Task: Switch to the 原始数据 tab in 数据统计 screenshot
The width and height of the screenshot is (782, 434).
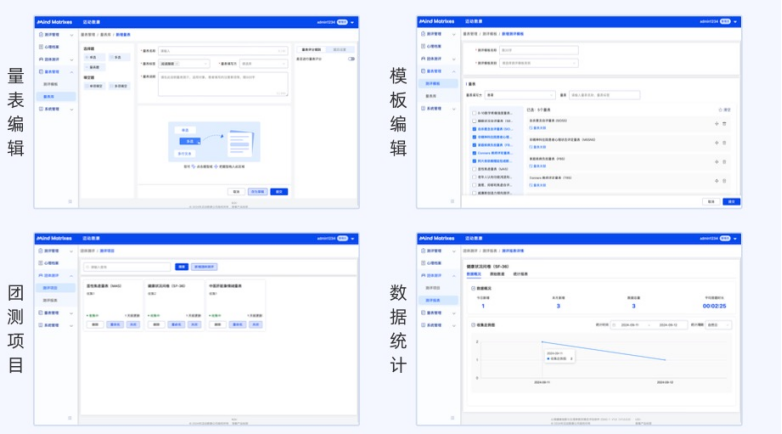Action: point(497,274)
